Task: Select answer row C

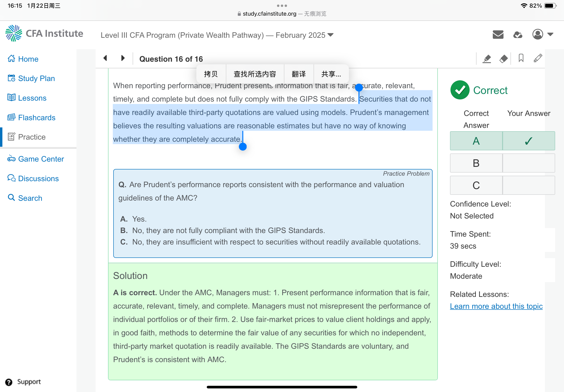Action: point(502,185)
